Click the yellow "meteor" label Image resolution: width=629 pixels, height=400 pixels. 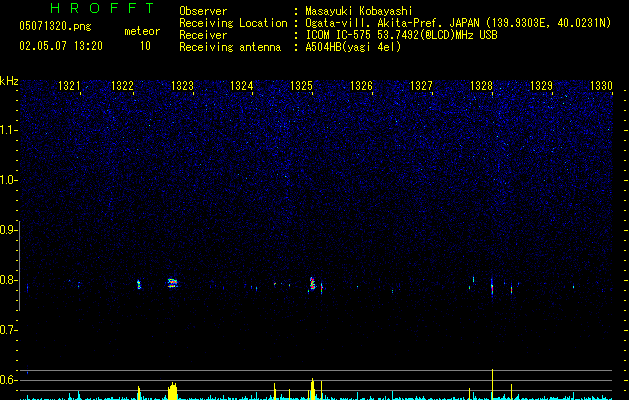[x=142, y=31]
